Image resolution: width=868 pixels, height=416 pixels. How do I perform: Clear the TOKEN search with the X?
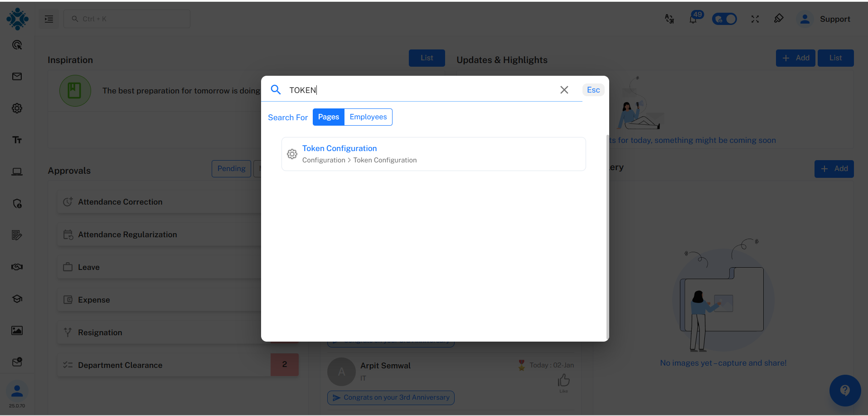coord(564,89)
